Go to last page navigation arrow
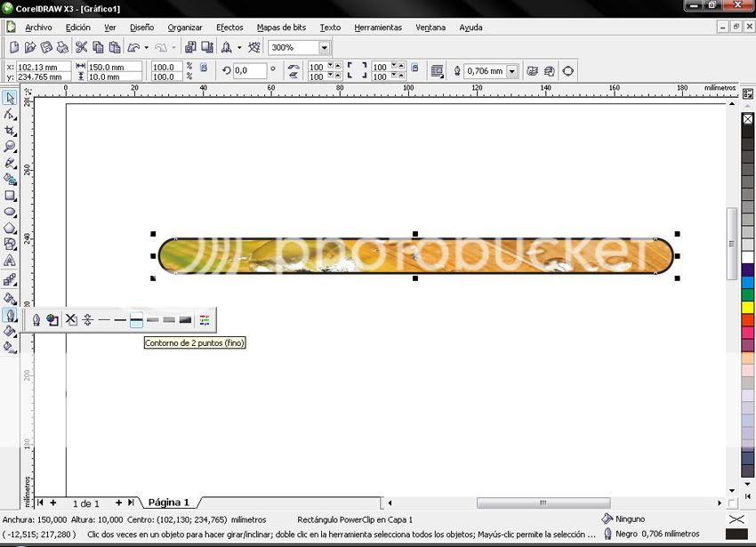 (131, 503)
